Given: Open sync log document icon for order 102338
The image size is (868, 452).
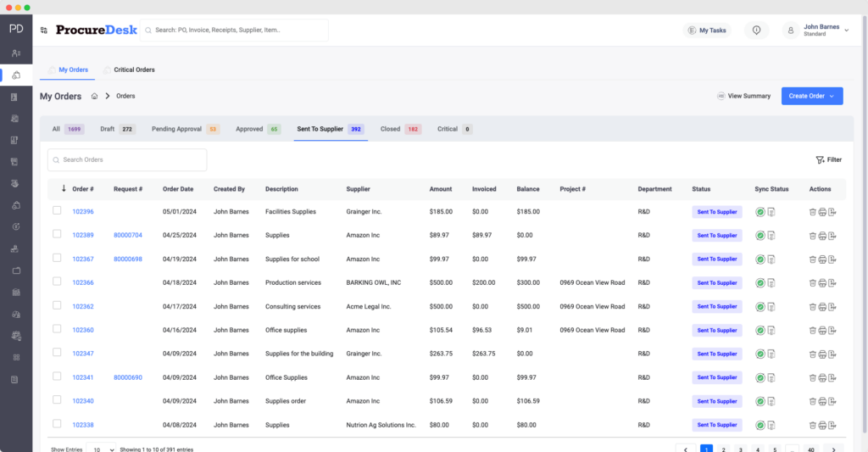Looking at the screenshot, I should [771, 426].
